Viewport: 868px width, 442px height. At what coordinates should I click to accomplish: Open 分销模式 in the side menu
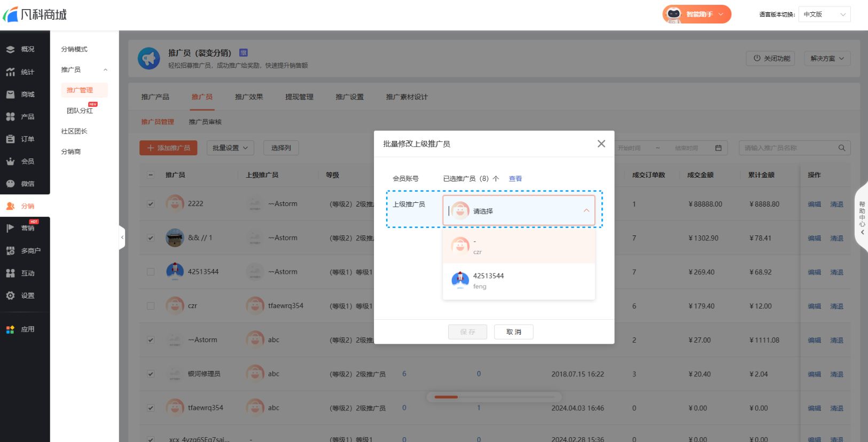tap(74, 49)
